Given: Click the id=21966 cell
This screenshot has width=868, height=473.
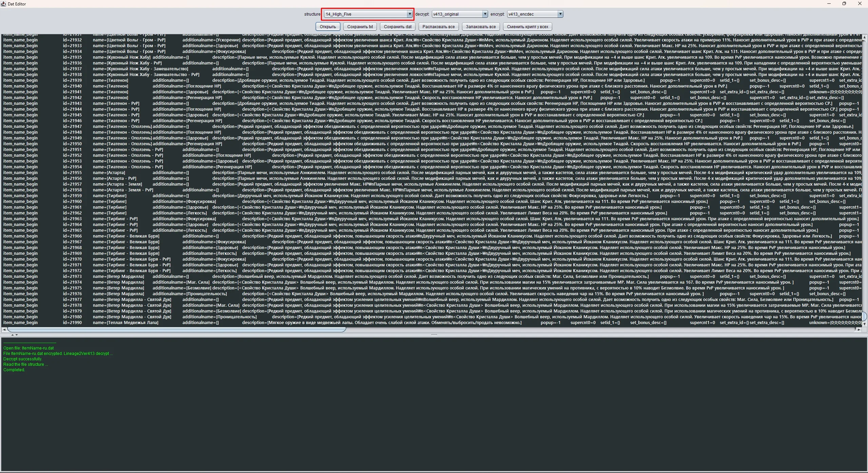Looking at the screenshot, I should (x=72, y=236).
